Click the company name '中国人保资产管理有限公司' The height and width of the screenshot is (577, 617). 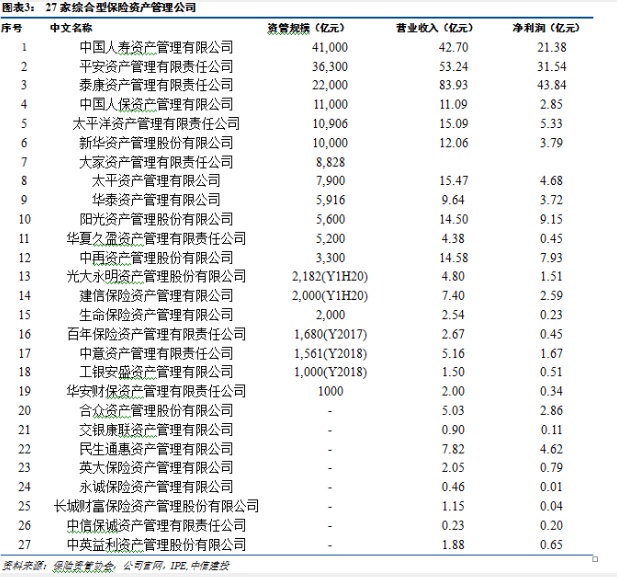tap(156, 104)
